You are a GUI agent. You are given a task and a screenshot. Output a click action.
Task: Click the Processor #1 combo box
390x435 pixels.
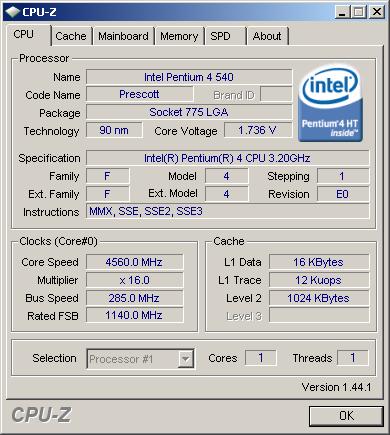click(140, 359)
